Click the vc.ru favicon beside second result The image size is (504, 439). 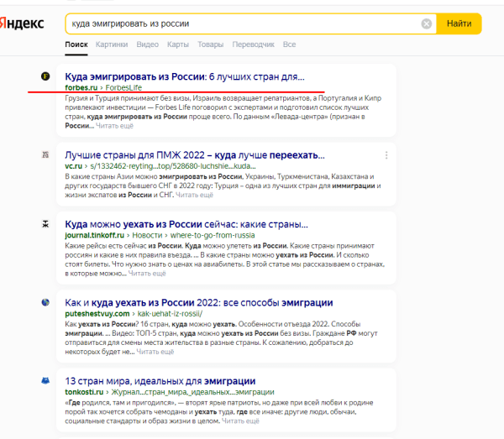(x=45, y=155)
